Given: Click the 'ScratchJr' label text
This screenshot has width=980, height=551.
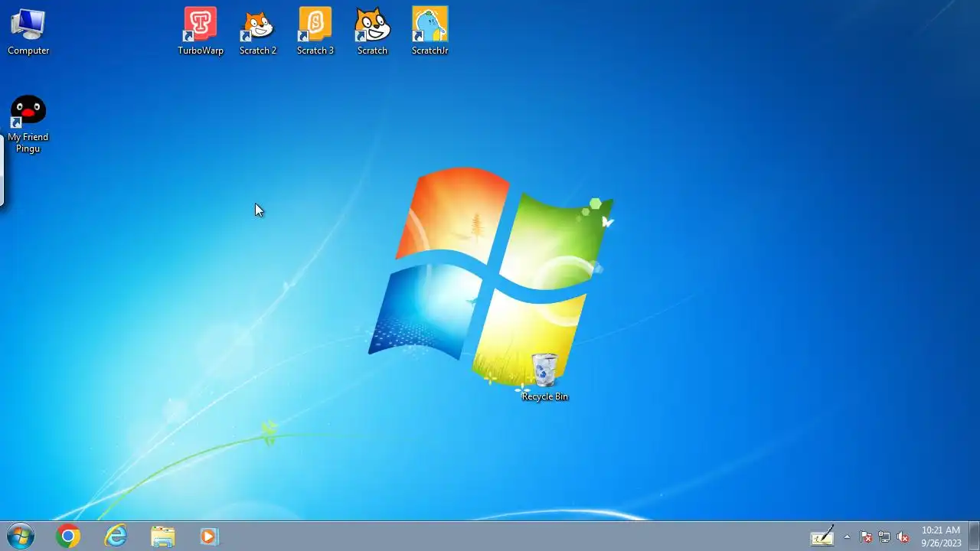Looking at the screenshot, I should (x=430, y=51).
